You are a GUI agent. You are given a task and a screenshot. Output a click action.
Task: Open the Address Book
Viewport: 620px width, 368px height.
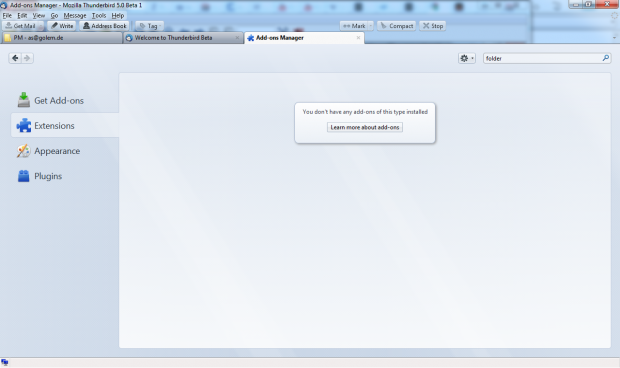(105, 26)
